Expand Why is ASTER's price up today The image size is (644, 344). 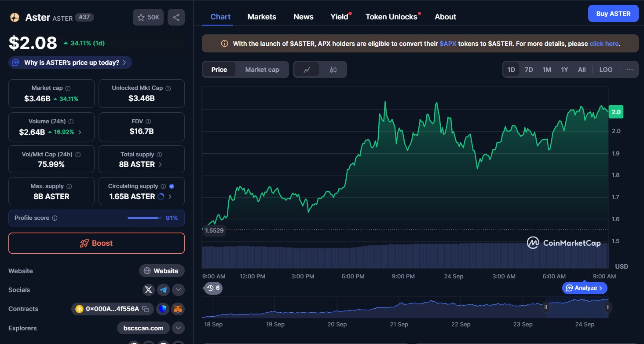click(70, 63)
